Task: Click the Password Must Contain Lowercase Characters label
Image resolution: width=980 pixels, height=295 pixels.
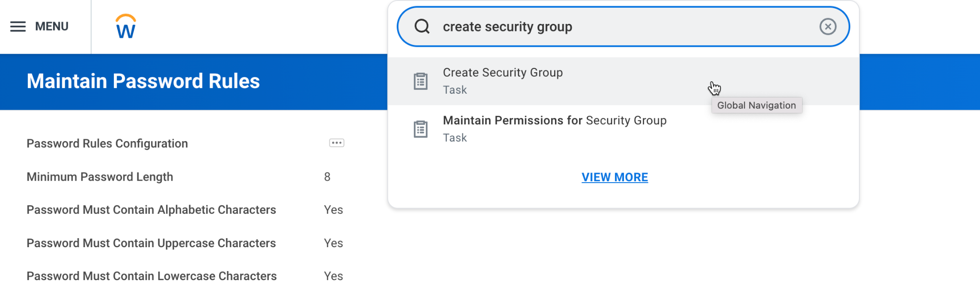Action: pyautogui.click(x=152, y=276)
